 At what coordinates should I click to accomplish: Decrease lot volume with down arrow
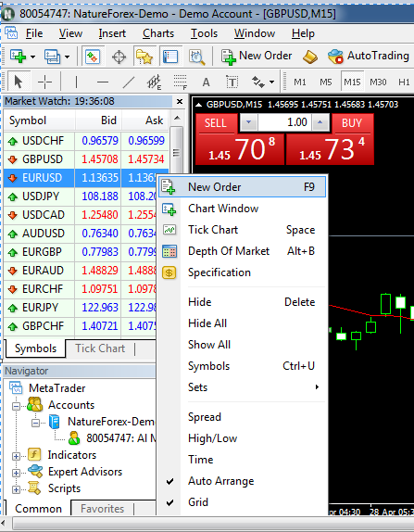(248, 122)
